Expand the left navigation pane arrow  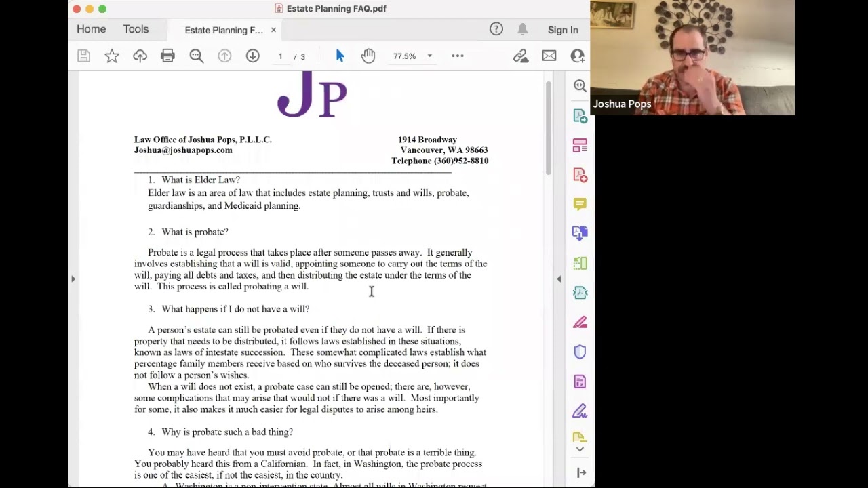tap(73, 279)
